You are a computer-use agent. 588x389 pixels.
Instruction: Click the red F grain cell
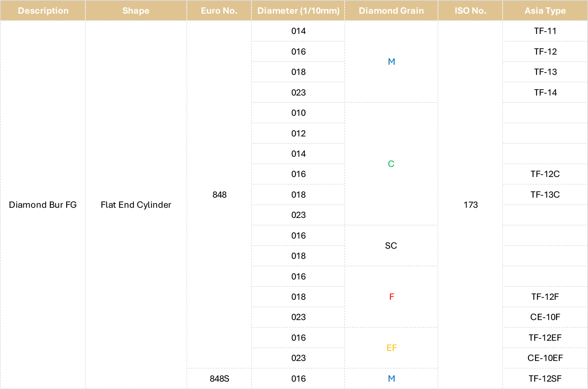(x=391, y=297)
